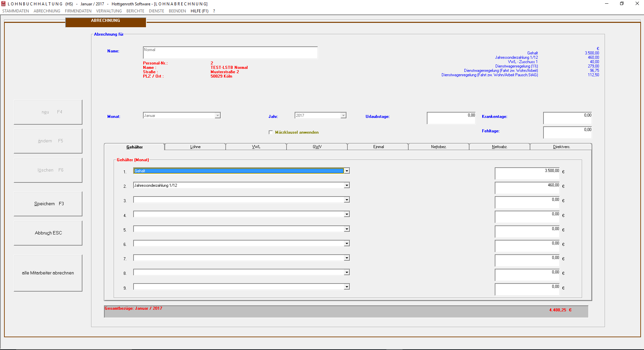The width and height of the screenshot is (644, 350).
Task: Click the question mark help menu
Action: coord(214,11)
